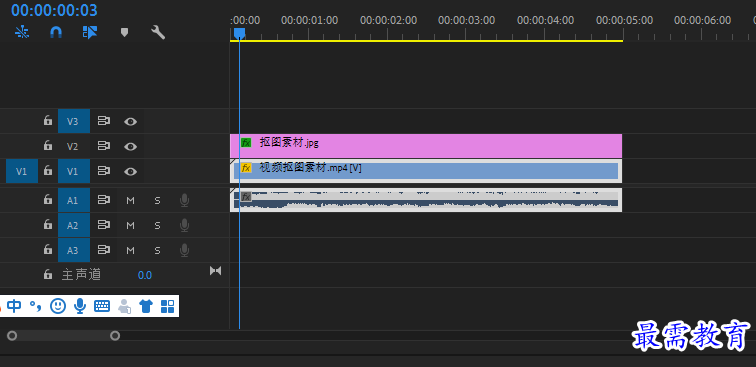Click the playhead handle on the ruler

(240, 33)
